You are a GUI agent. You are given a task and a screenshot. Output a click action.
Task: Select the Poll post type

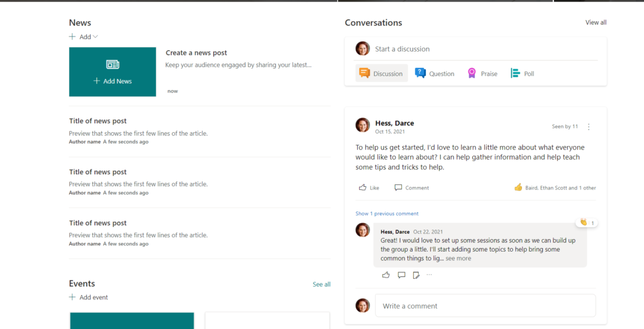[x=523, y=74]
